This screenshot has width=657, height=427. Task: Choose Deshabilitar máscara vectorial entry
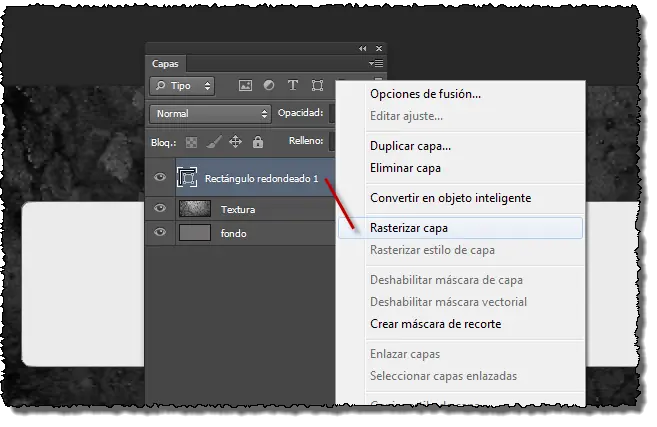click(x=448, y=302)
